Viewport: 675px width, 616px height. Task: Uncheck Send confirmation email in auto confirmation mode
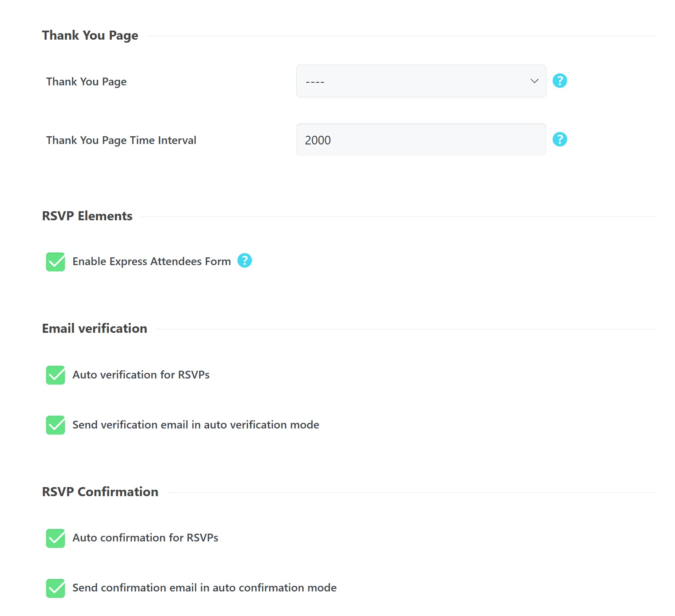tap(55, 588)
